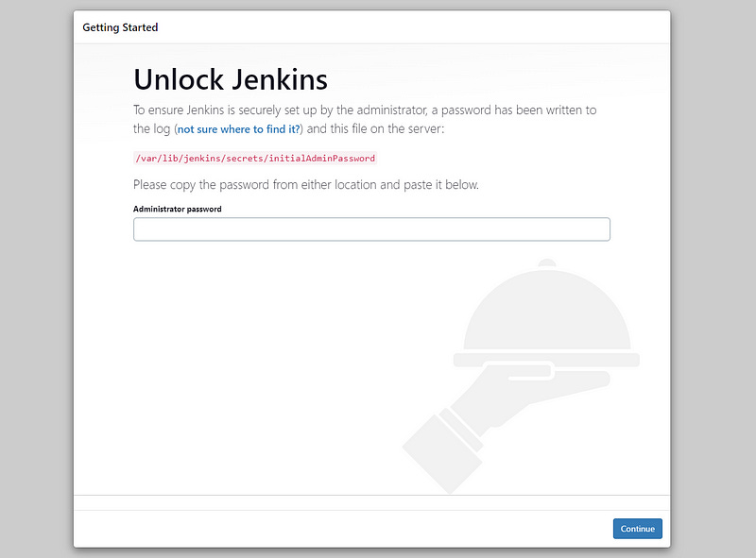Open the 'not sure where to find it?' link
Viewport: 756px width, 558px height.
coord(239,129)
